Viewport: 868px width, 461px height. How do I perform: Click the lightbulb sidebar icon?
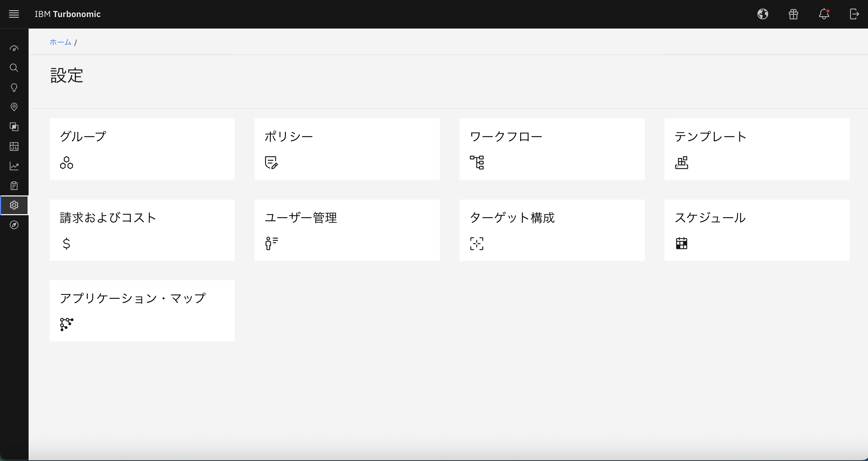(x=14, y=88)
